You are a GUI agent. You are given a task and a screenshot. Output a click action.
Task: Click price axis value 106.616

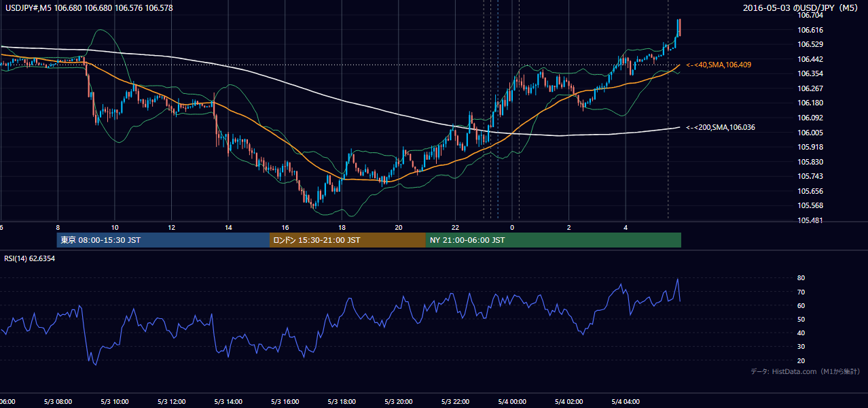[811, 30]
